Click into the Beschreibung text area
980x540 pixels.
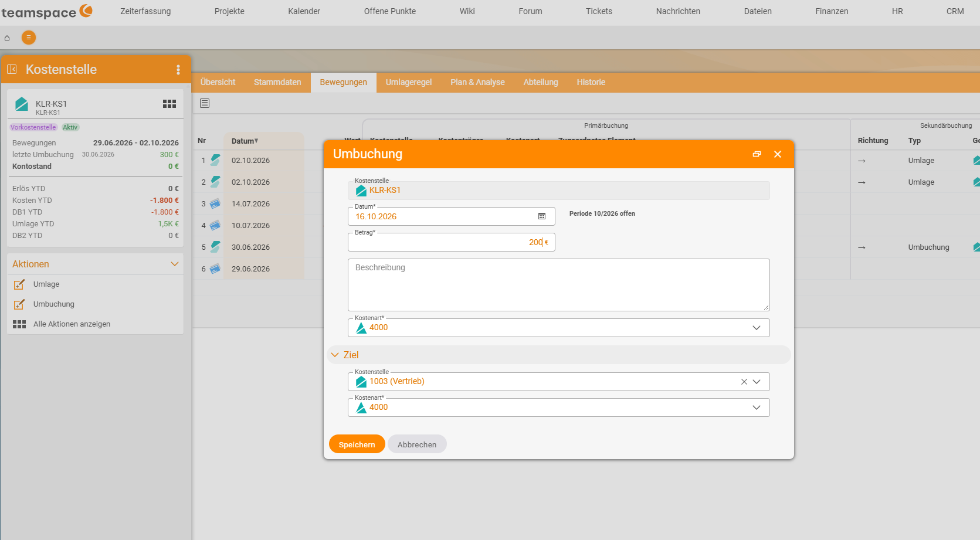tap(558, 285)
